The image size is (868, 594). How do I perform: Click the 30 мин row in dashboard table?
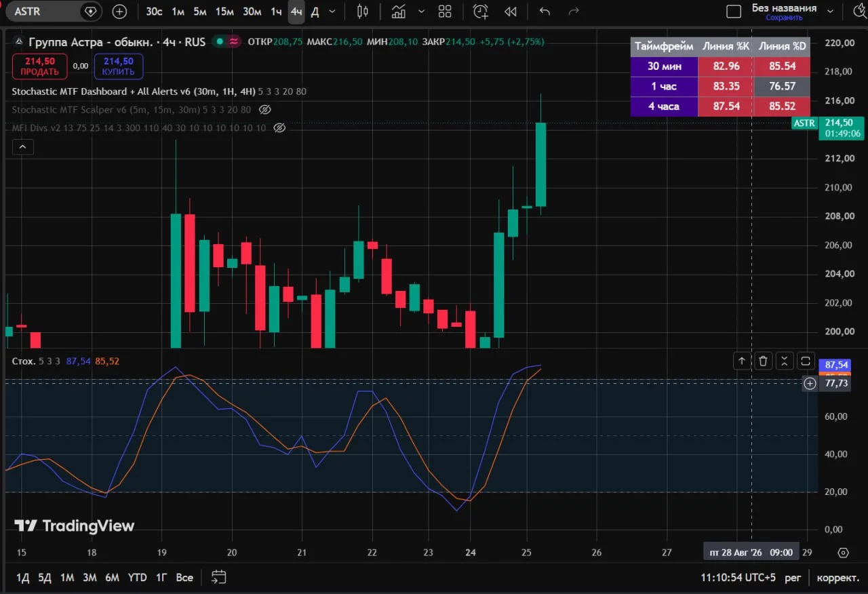tap(720, 66)
